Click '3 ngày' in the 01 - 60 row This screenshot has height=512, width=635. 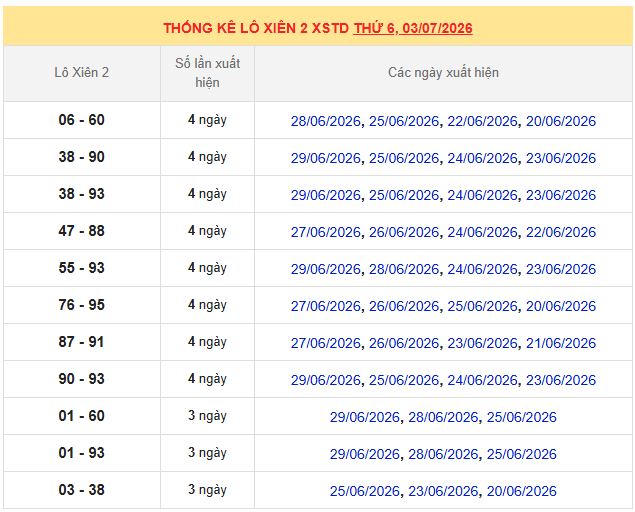tap(207, 416)
